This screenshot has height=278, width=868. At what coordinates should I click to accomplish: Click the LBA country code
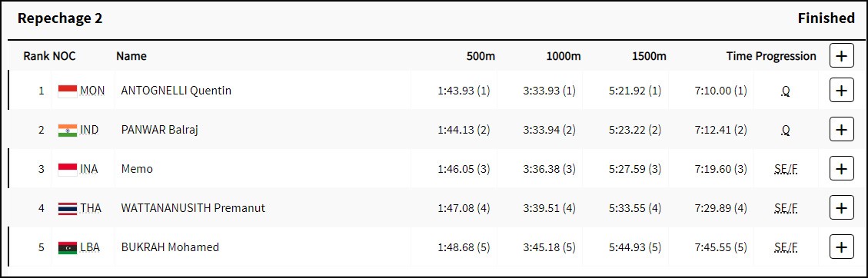90,247
